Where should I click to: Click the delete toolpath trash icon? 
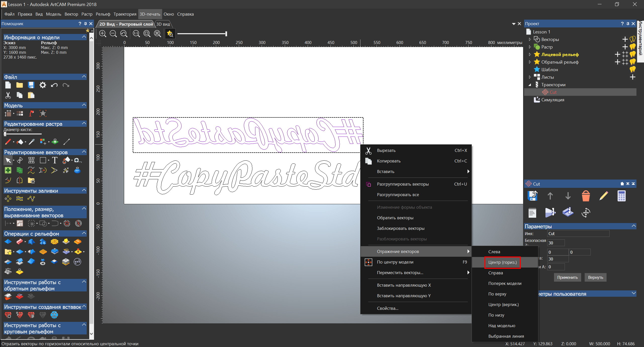pos(586,196)
